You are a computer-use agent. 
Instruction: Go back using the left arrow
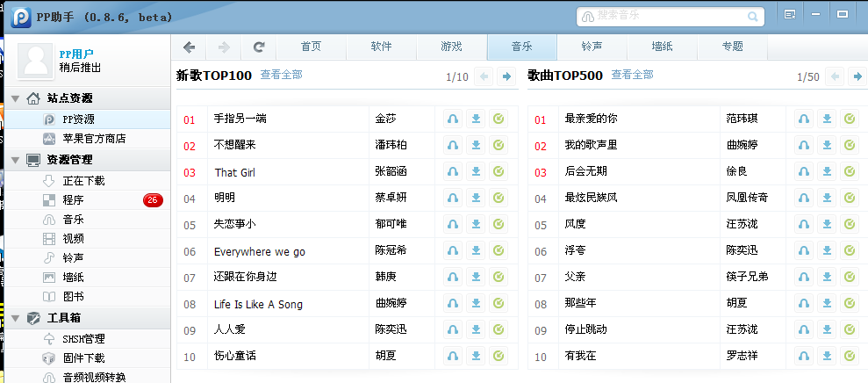[189, 47]
